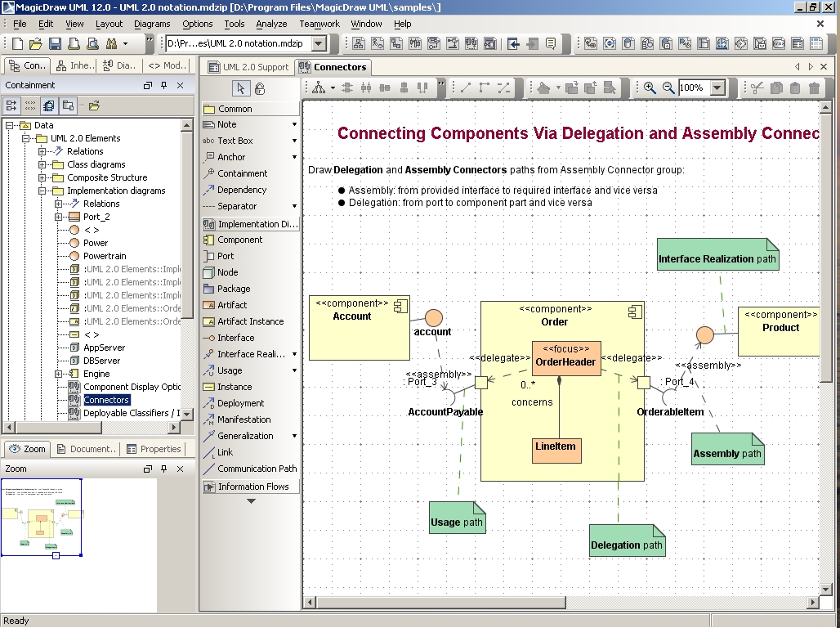Create a new project from main toolbar
Image resolution: width=840 pixels, height=628 pixels.
point(17,43)
